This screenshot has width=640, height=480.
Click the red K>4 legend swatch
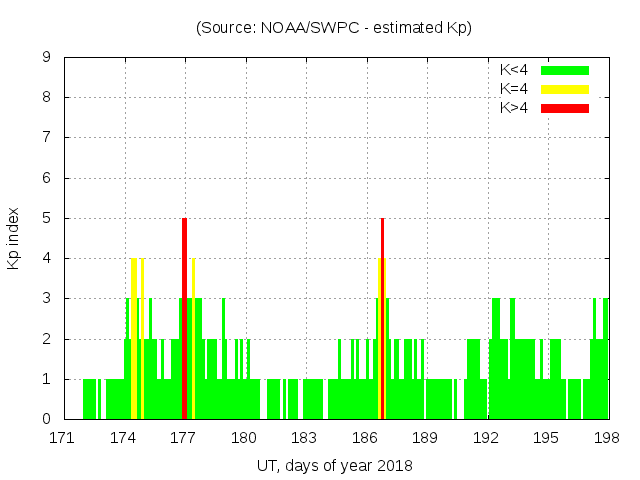[x=565, y=108]
